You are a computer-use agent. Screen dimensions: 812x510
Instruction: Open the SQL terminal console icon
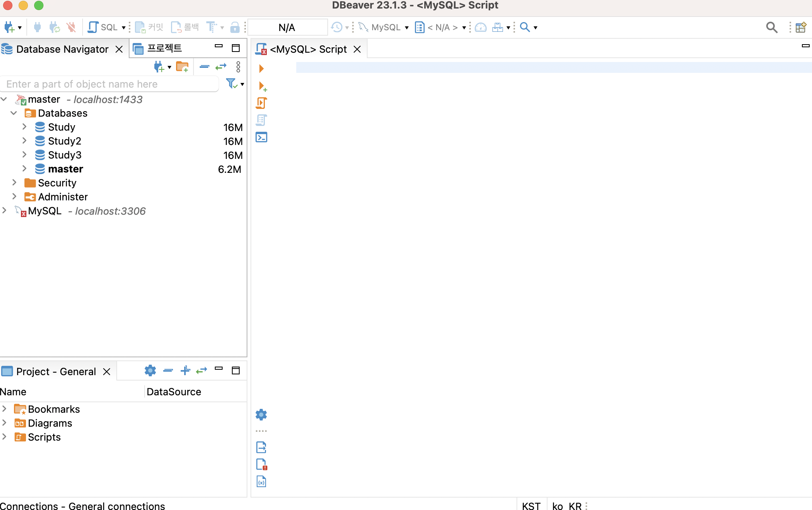pyautogui.click(x=261, y=137)
